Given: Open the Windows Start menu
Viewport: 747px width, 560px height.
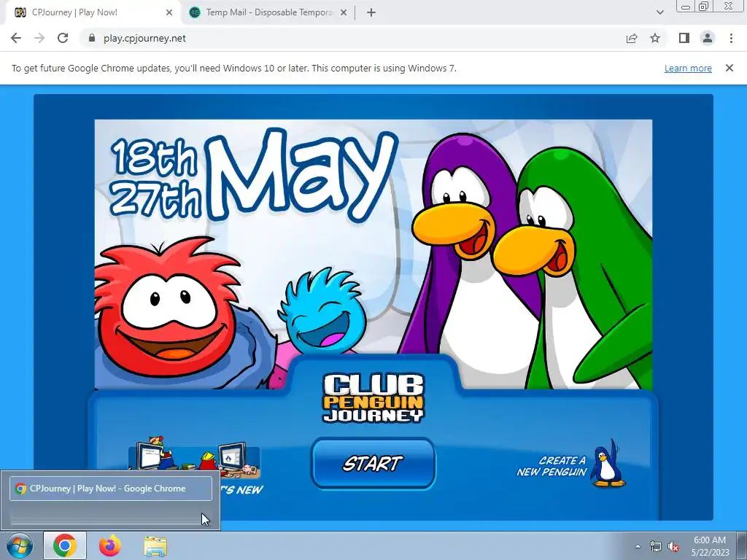Looking at the screenshot, I should click(x=20, y=545).
